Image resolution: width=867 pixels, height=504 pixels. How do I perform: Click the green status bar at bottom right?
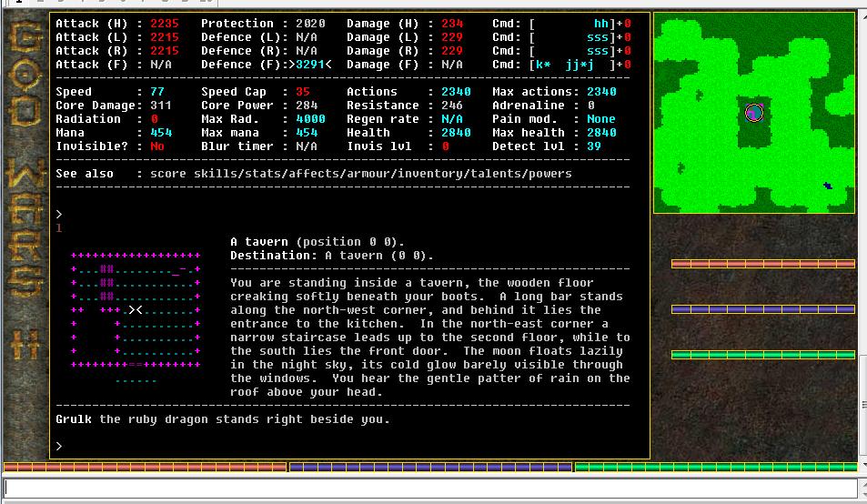click(715, 468)
